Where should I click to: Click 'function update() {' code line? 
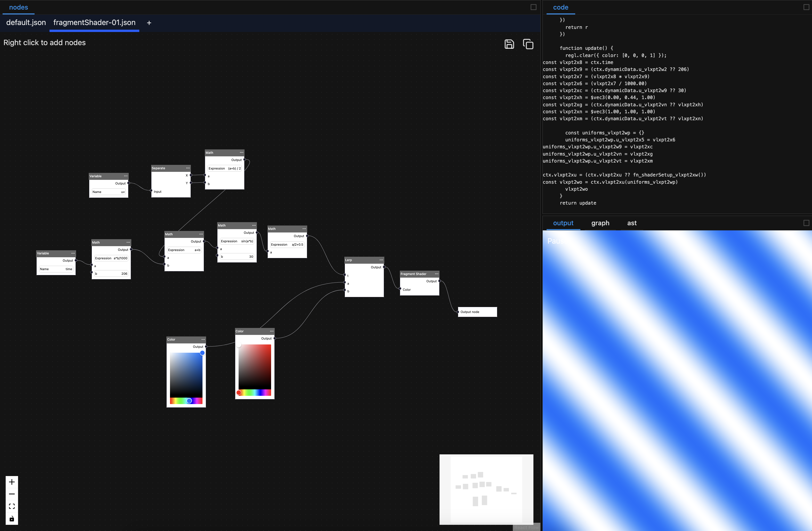pos(586,48)
